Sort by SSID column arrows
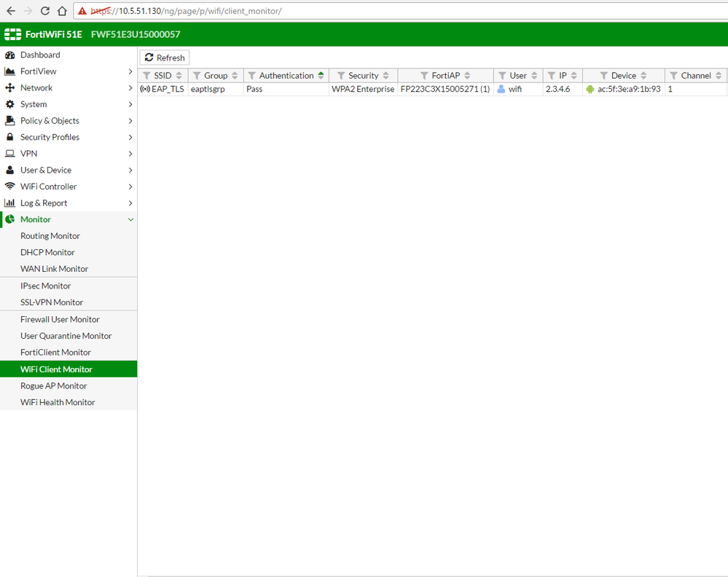 point(179,76)
